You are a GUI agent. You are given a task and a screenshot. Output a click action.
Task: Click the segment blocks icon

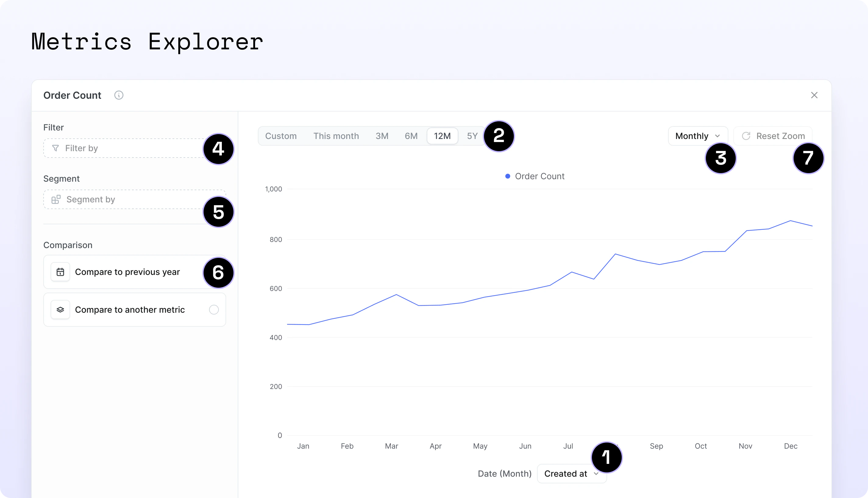coord(56,199)
